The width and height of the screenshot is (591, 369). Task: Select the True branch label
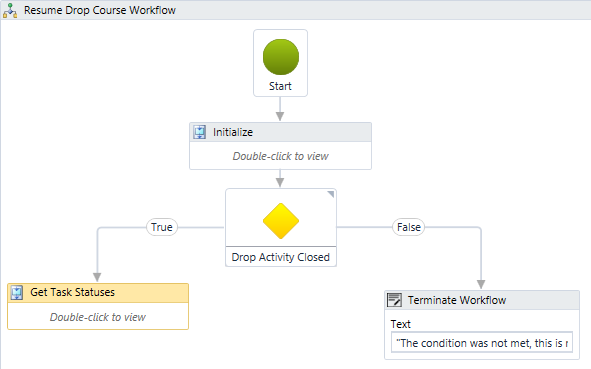click(162, 227)
